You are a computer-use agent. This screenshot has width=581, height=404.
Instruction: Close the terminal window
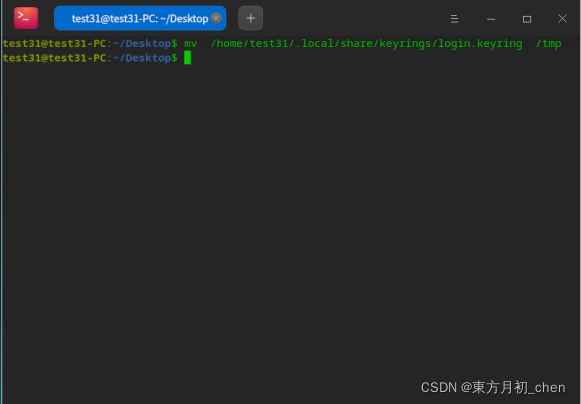(x=562, y=19)
